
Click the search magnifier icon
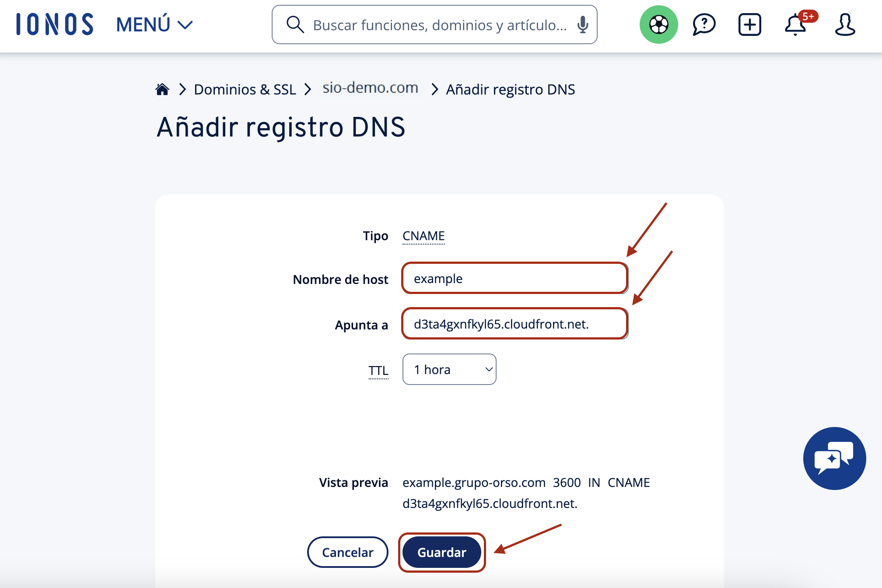click(x=295, y=24)
